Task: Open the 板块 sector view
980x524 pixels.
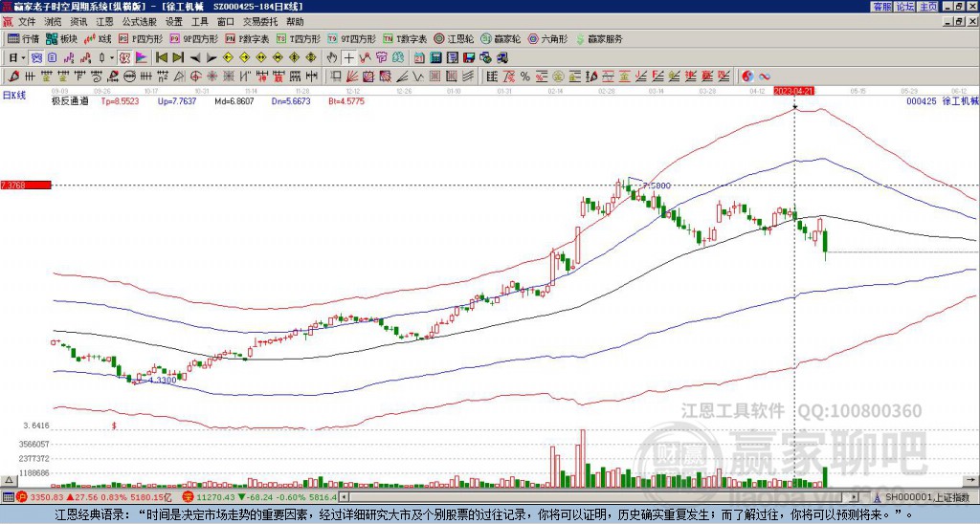Action: [x=61, y=38]
